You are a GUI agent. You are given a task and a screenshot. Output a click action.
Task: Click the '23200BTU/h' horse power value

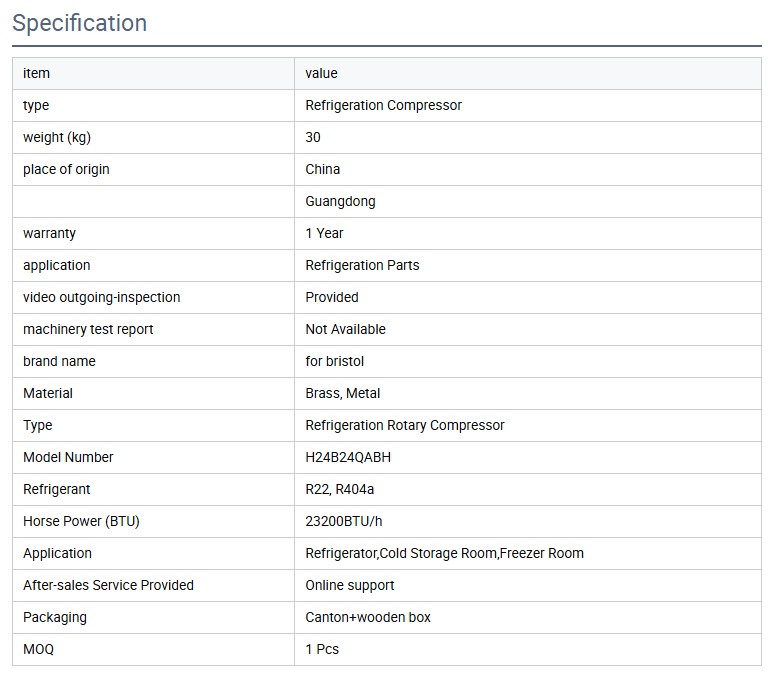point(344,521)
